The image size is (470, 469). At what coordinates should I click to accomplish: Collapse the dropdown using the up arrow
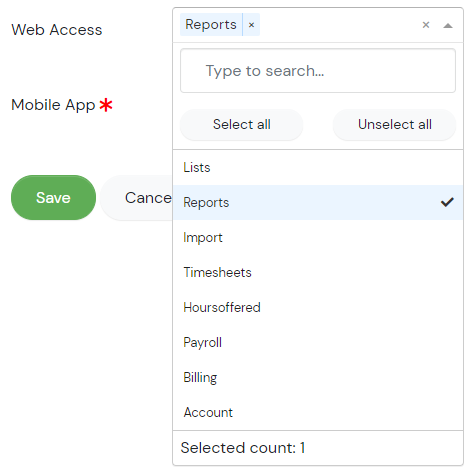click(448, 25)
